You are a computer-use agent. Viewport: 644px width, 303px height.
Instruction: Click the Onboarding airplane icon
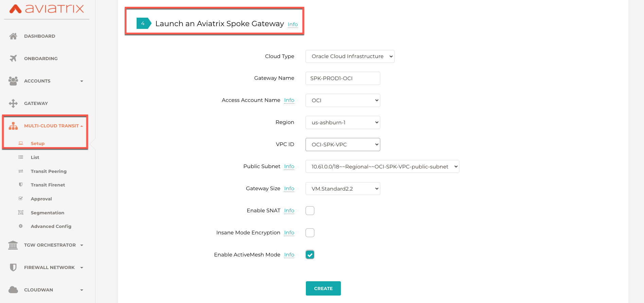click(x=13, y=58)
